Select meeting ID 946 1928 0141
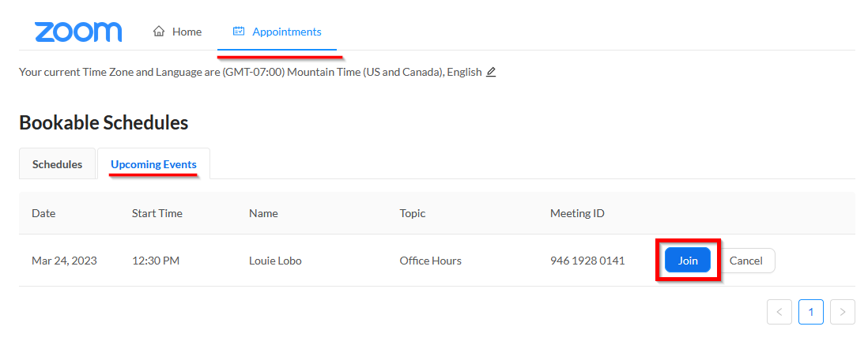The height and width of the screenshot is (349, 868). [587, 261]
